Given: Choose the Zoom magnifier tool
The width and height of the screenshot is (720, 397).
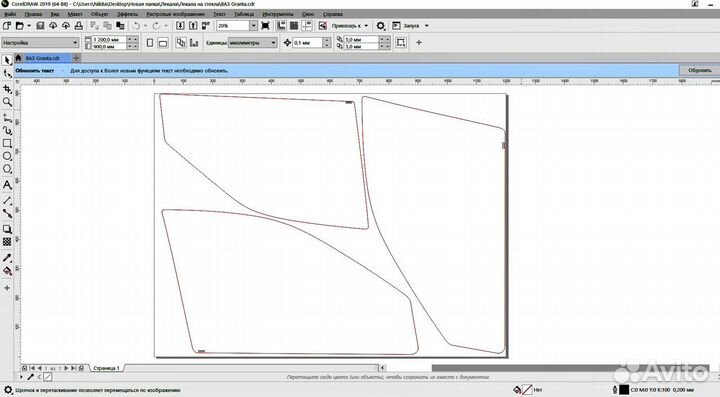Looking at the screenshot, I should (7, 102).
